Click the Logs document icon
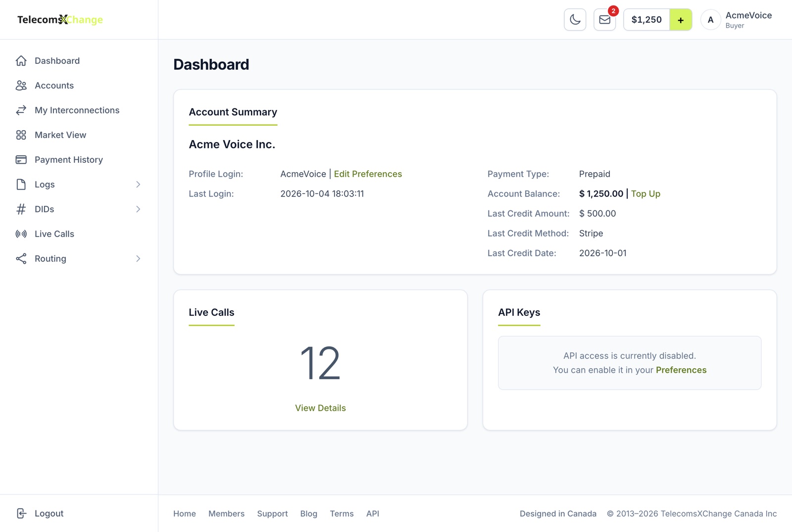This screenshot has height=532, width=792. pyautogui.click(x=21, y=184)
